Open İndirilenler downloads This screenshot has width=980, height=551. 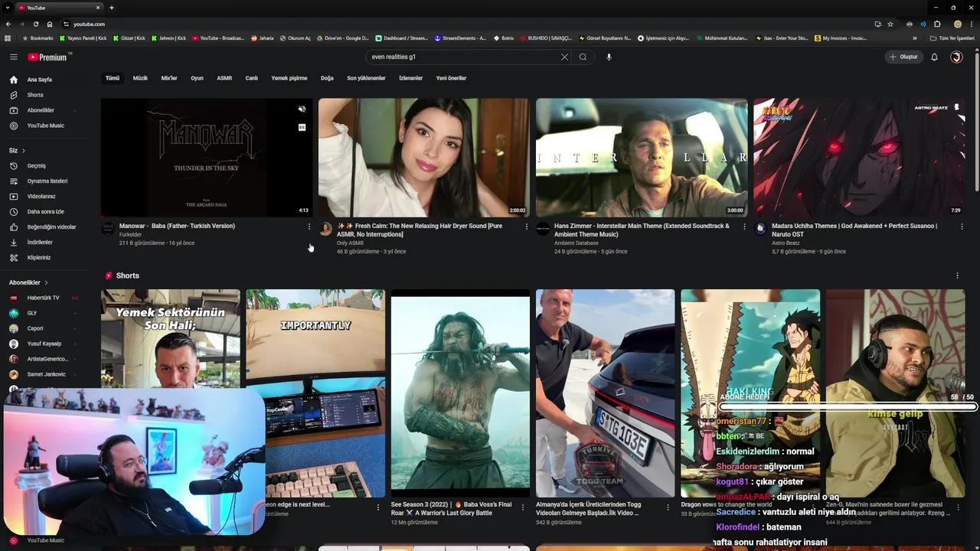tap(40, 242)
